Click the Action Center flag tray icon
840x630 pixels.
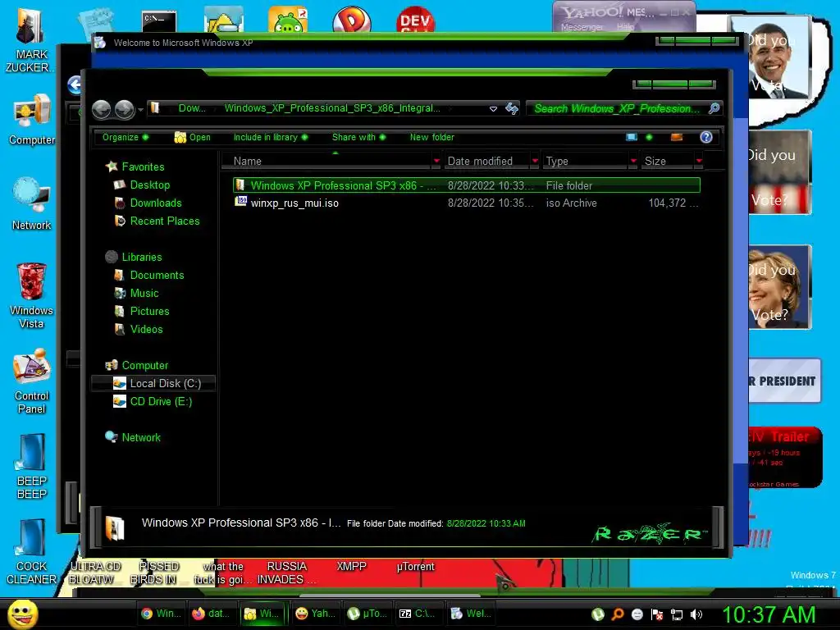(657, 614)
